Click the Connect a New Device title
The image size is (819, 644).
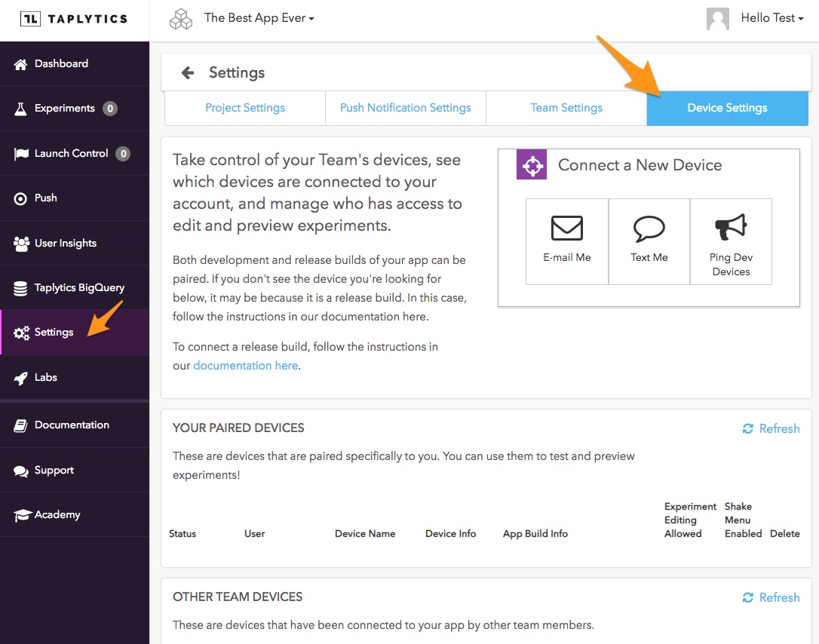[640, 165]
